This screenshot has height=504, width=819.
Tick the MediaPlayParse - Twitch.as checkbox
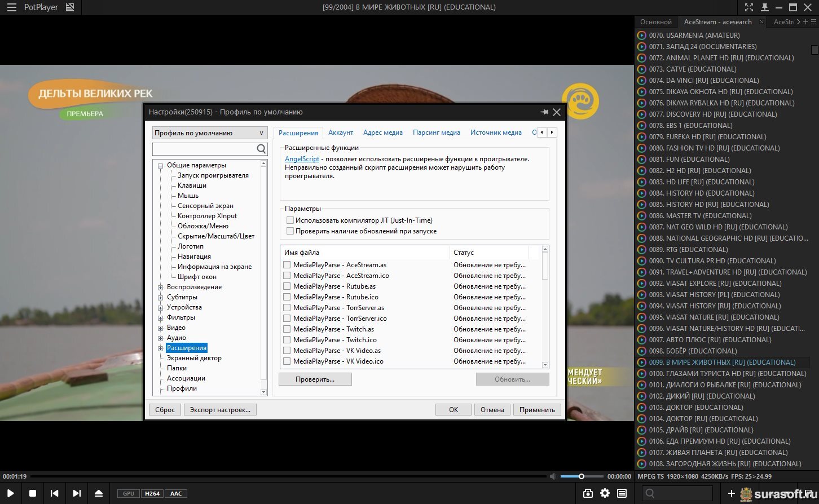coord(287,329)
